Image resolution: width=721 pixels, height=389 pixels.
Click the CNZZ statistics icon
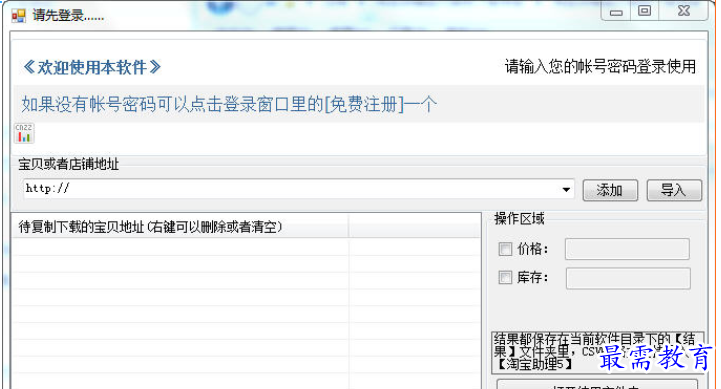click(24, 133)
